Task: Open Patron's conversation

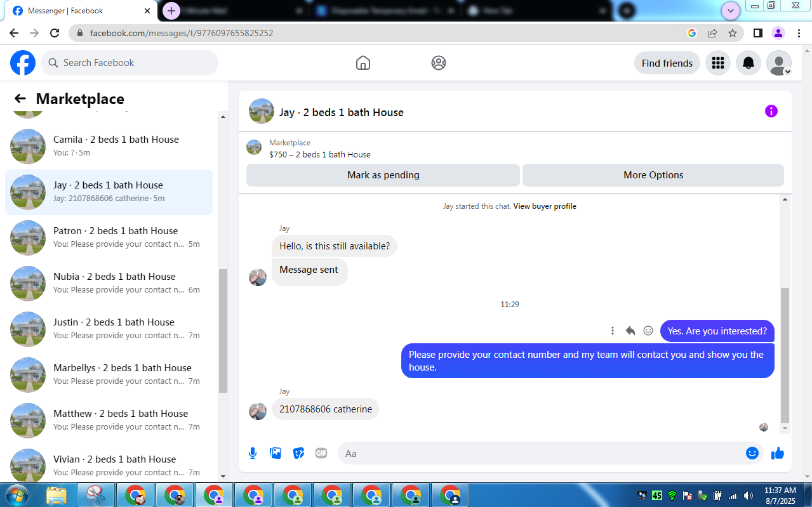Action: tap(109, 238)
